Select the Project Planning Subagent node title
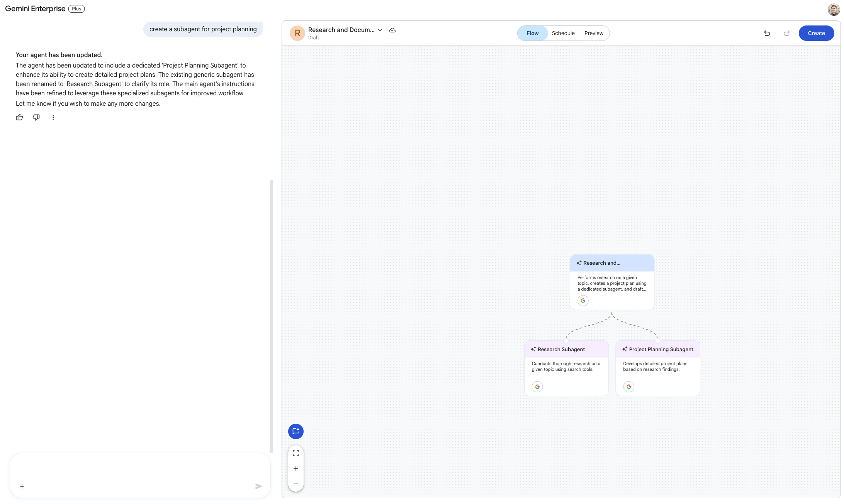This screenshot has height=504, width=844. pos(661,349)
